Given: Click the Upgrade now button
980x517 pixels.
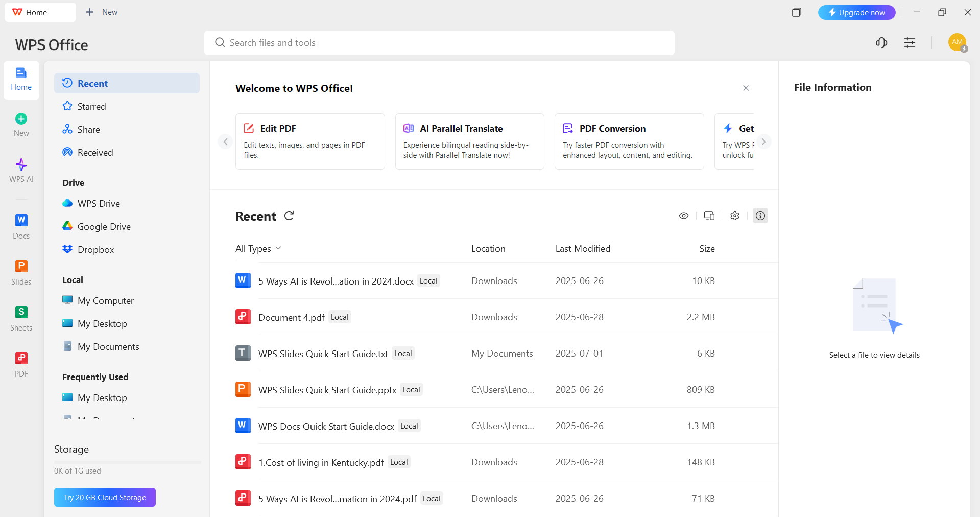Looking at the screenshot, I should coord(856,12).
